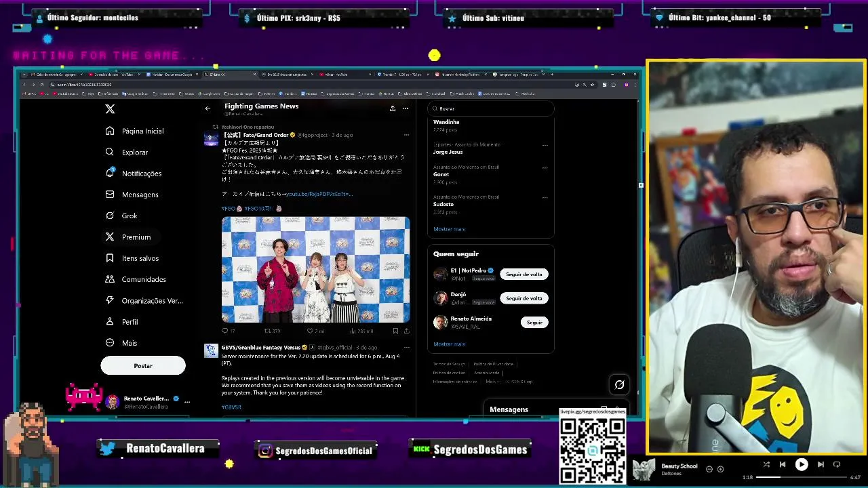
Task: Click the plus icon beside Beauty School
Action: pyautogui.click(x=720, y=469)
